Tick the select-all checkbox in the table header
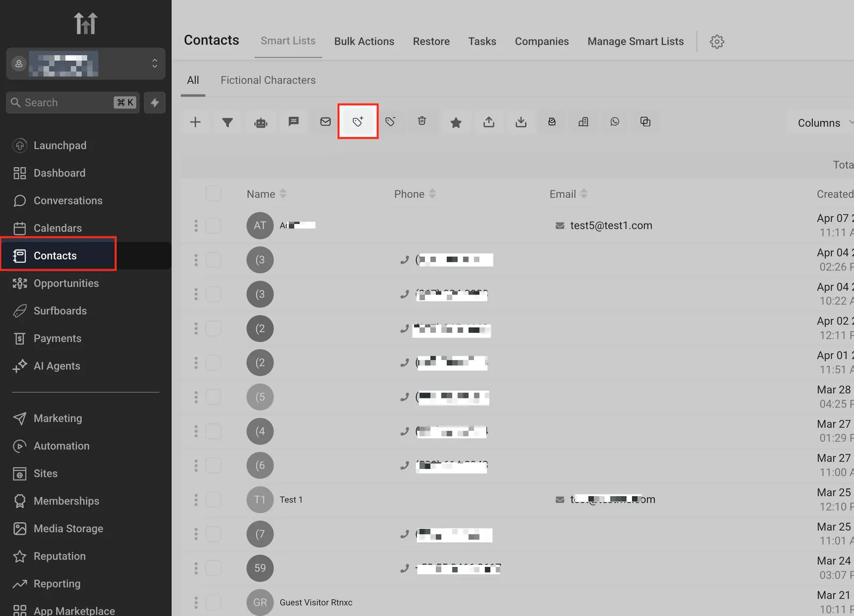The width and height of the screenshot is (854, 616). [213, 193]
